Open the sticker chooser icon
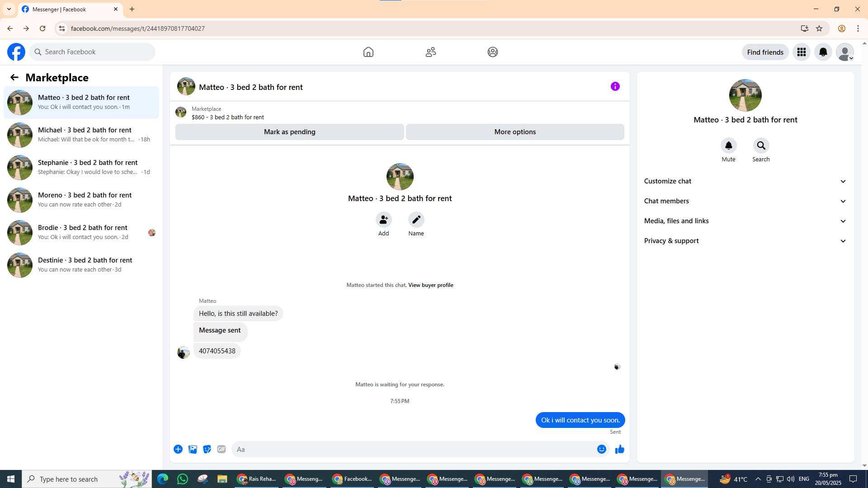This screenshot has height=488, width=868. pos(207,449)
